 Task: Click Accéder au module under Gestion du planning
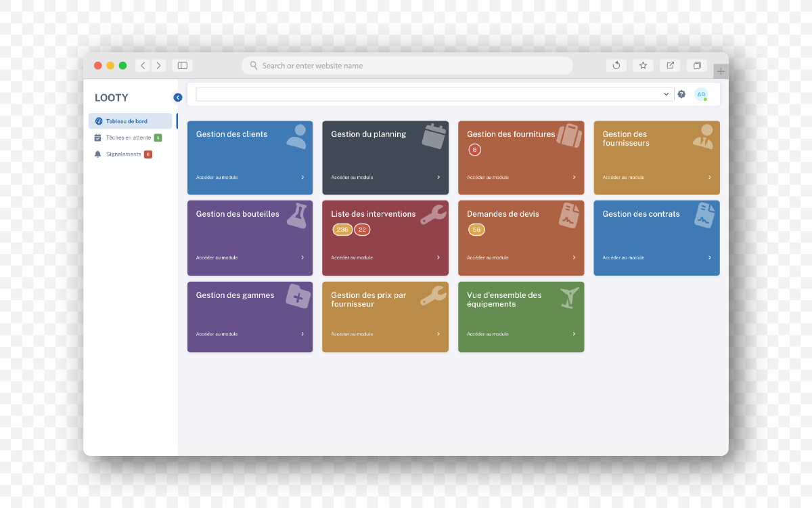352,177
